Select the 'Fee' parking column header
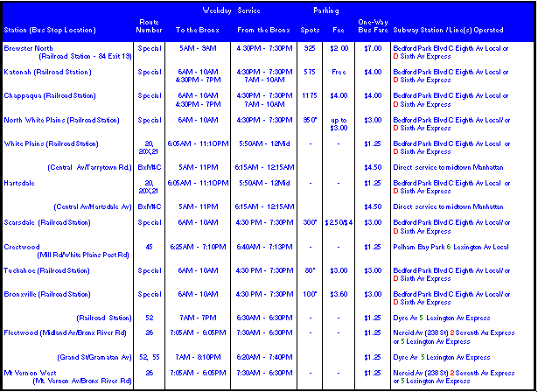538x392 pixels. click(x=339, y=31)
